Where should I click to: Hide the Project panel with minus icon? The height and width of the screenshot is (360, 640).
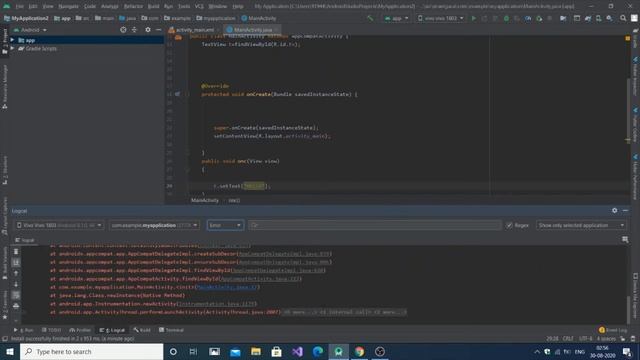point(158,30)
